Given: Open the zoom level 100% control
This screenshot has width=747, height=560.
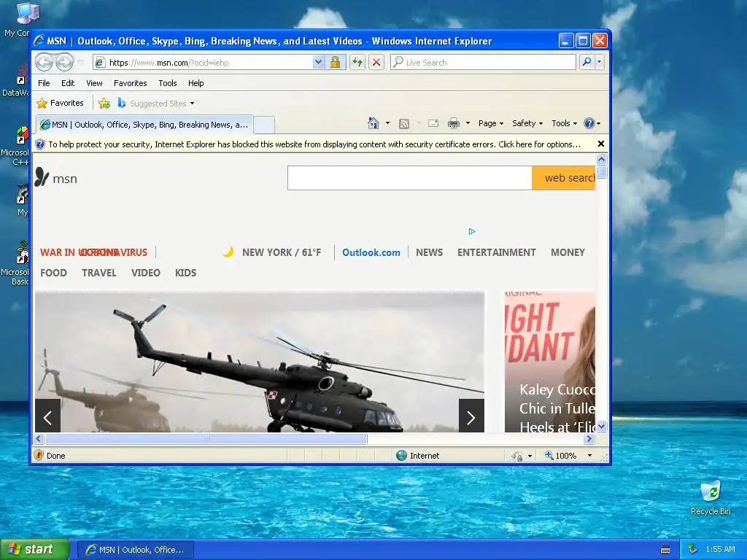Looking at the screenshot, I should (568, 456).
